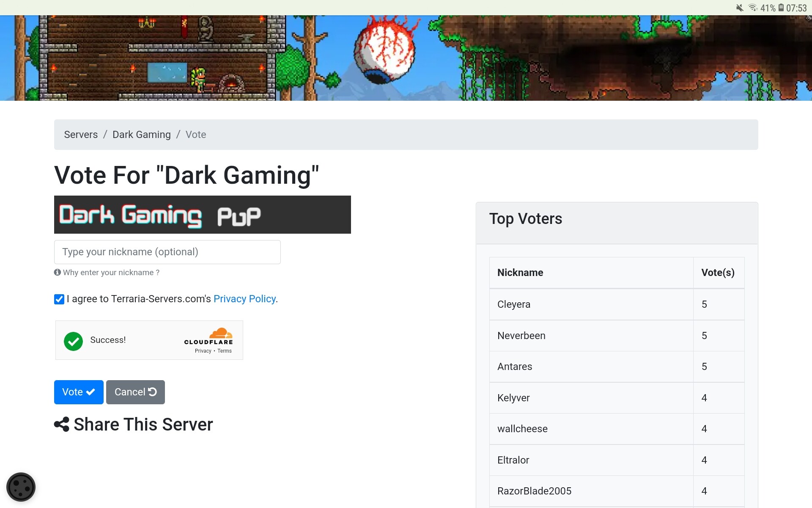This screenshot has height=508, width=812.
Task: Click the info icon next to nickname hint
Action: click(58, 272)
